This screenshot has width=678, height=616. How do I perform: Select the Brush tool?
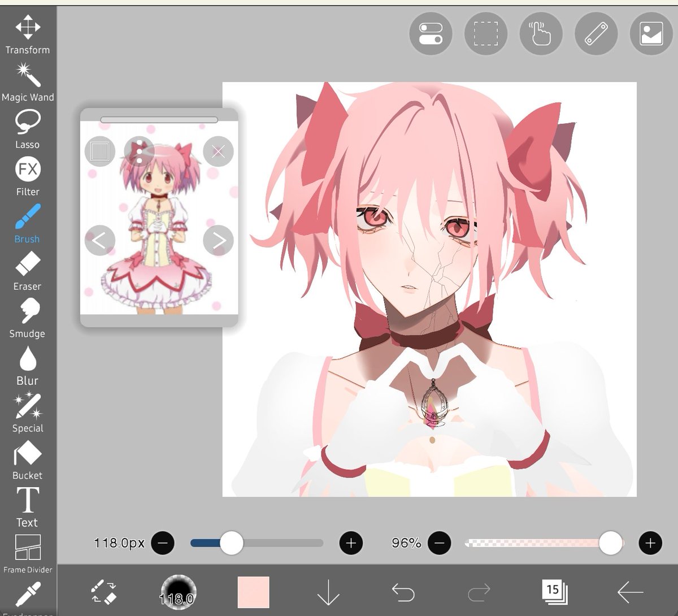click(27, 224)
